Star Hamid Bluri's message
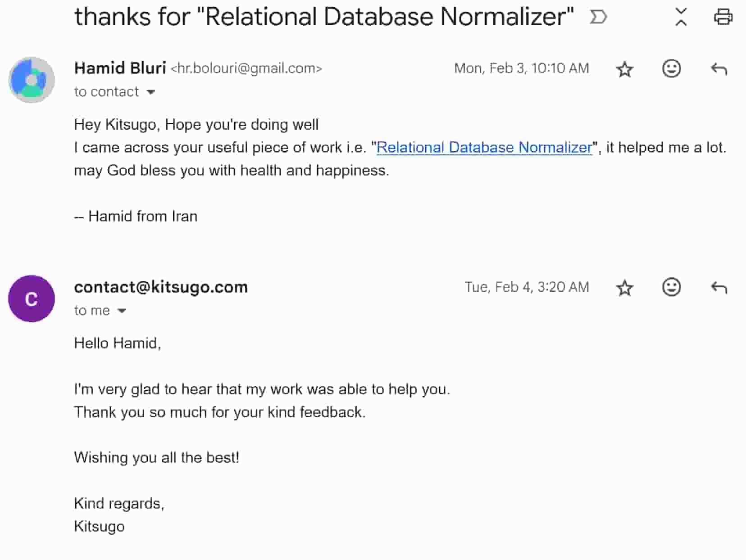 (x=625, y=69)
